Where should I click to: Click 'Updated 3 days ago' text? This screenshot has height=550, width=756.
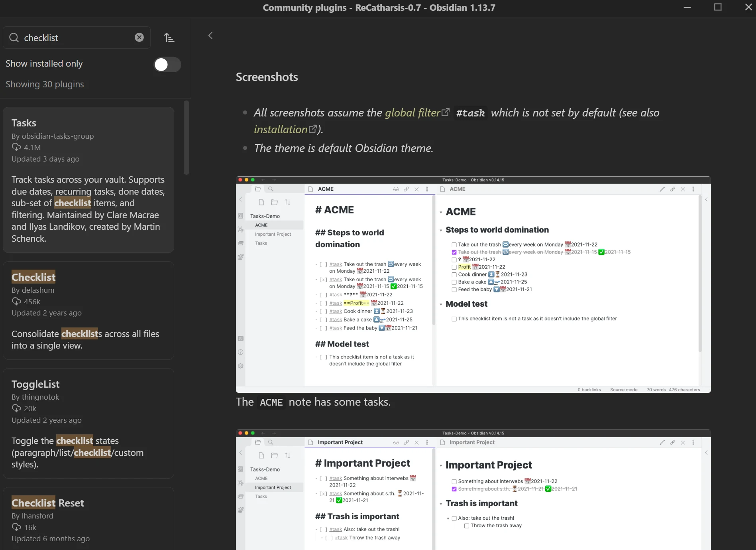pos(45,159)
